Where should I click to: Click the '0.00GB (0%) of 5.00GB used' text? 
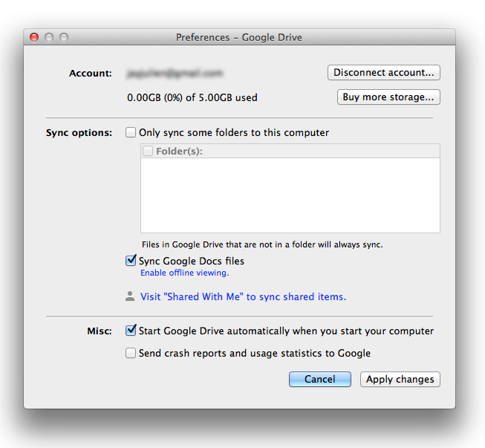tap(192, 97)
